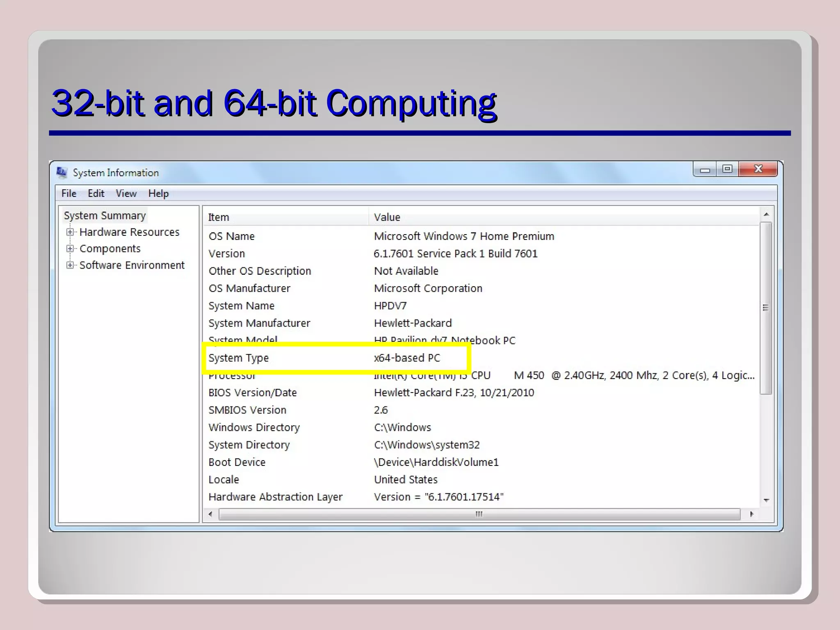Select the OS Manufacturer row
This screenshot has height=630, width=840.
tap(481, 288)
